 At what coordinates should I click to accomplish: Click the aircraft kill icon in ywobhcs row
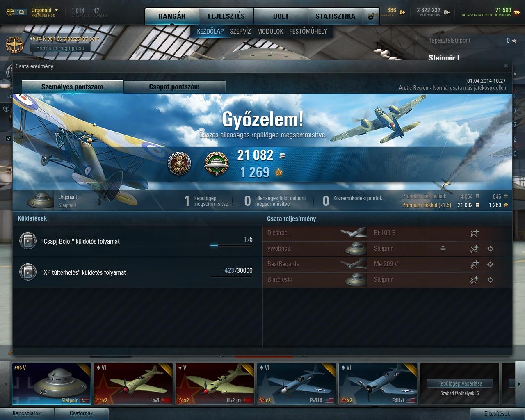point(443,249)
